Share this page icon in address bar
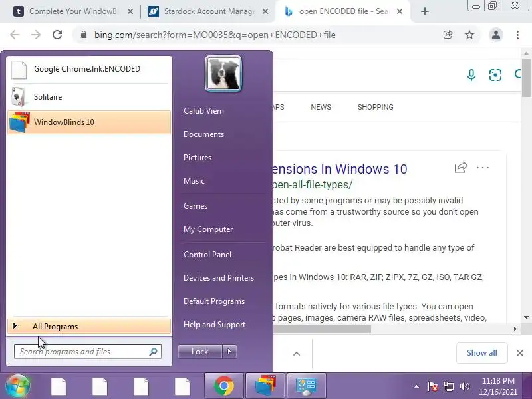Screen dimensions: 532x399 [448, 35]
